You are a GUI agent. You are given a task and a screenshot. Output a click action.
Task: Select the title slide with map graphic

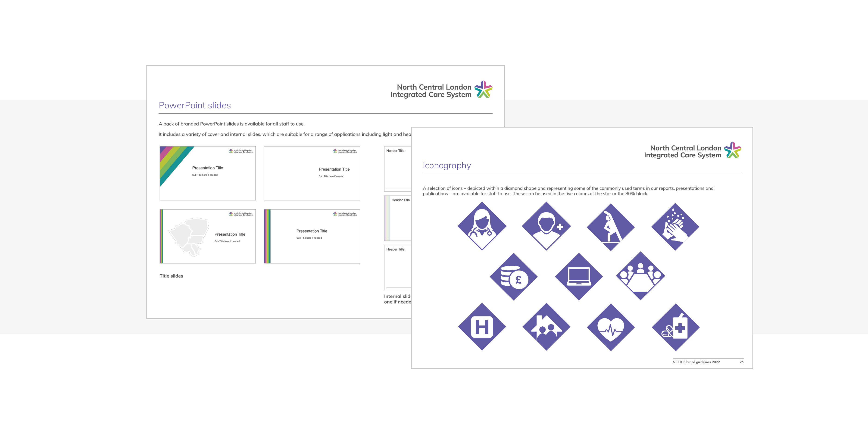tap(208, 236)
